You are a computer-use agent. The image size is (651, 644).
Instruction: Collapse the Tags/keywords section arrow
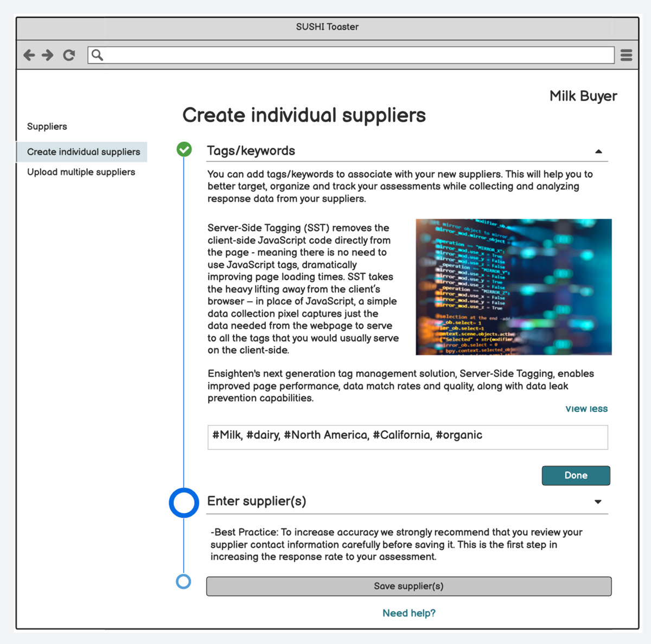(598, 151)
